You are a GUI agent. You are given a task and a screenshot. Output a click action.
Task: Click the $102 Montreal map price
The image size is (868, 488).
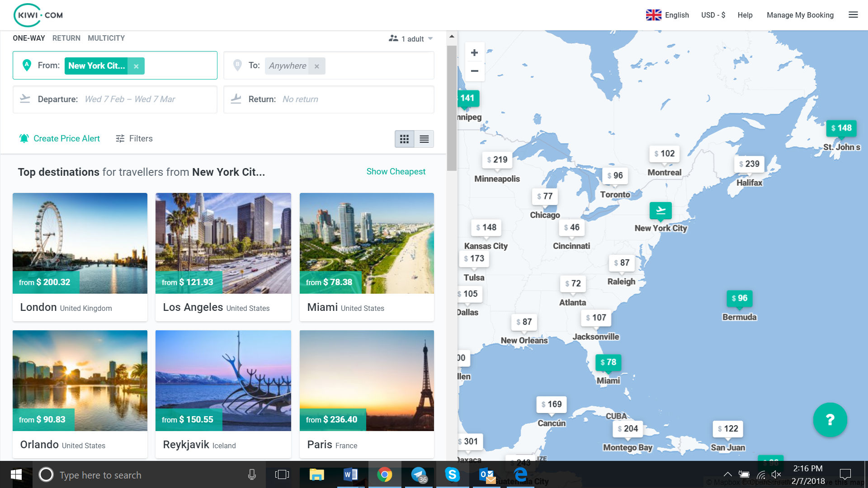tap(664, 154)
